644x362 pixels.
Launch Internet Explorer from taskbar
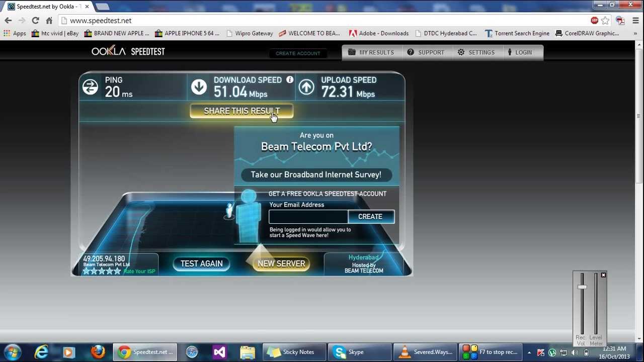[41, 352]
